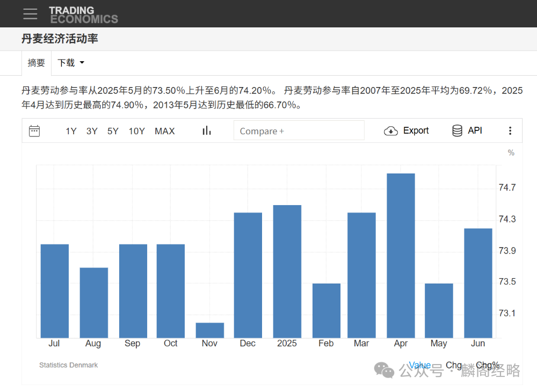Click the Apr bar in the chart
Viewport: 537px width, 392px height.
click(401, 256)
